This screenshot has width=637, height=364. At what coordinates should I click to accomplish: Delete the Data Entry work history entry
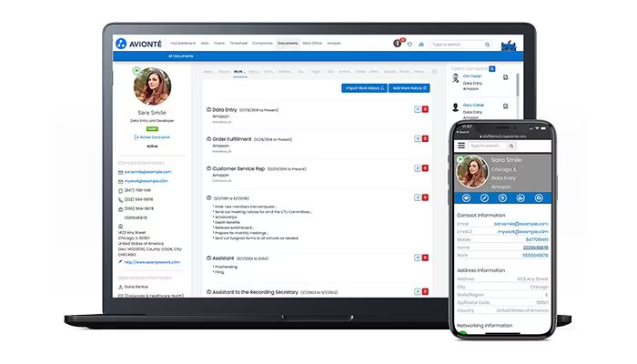pos(425,109)
